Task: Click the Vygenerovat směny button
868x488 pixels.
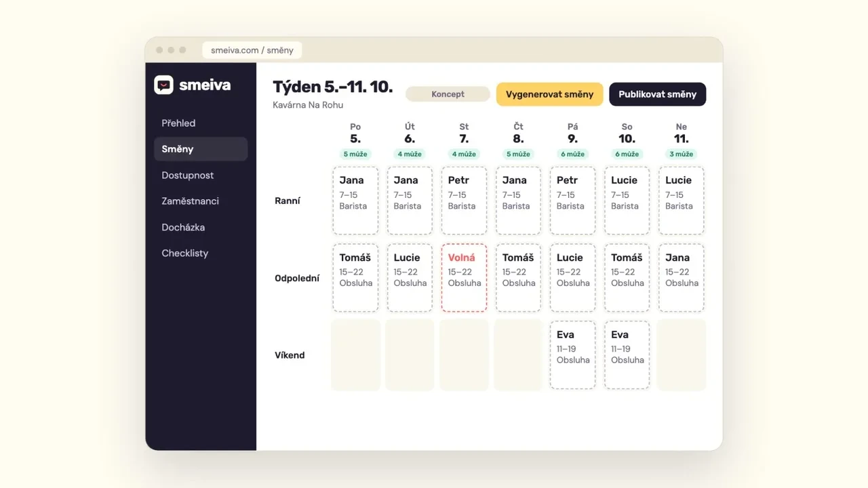Action: [x=549, y=94]
